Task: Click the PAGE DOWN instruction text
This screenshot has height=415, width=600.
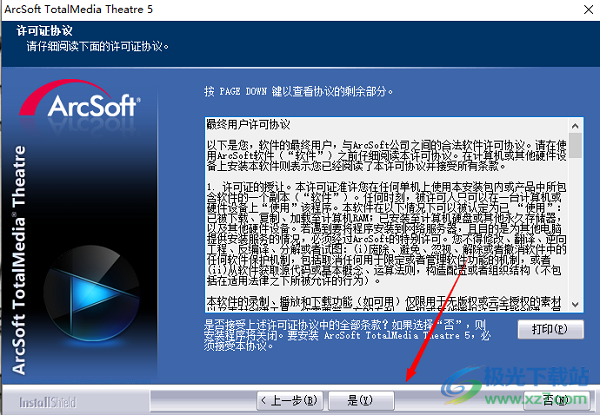Action: [298, 91]
